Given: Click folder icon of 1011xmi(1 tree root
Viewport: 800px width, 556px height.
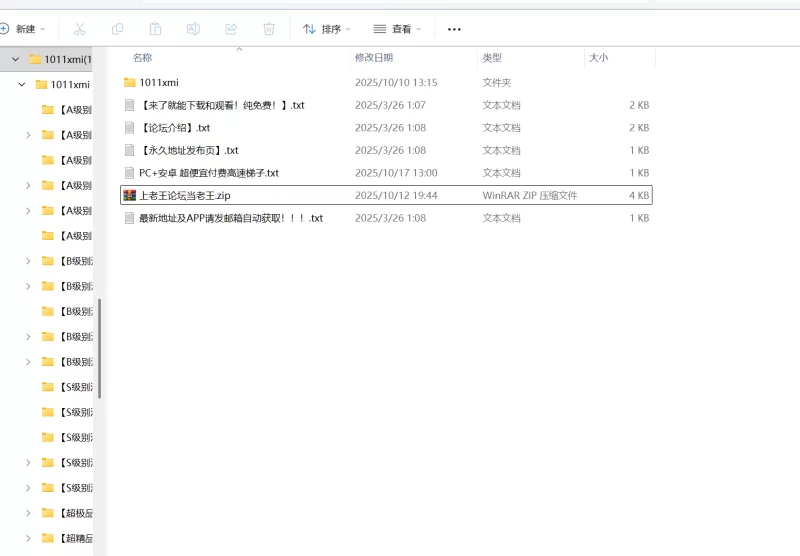Looking at the screenshot, I should coord(35,59).
